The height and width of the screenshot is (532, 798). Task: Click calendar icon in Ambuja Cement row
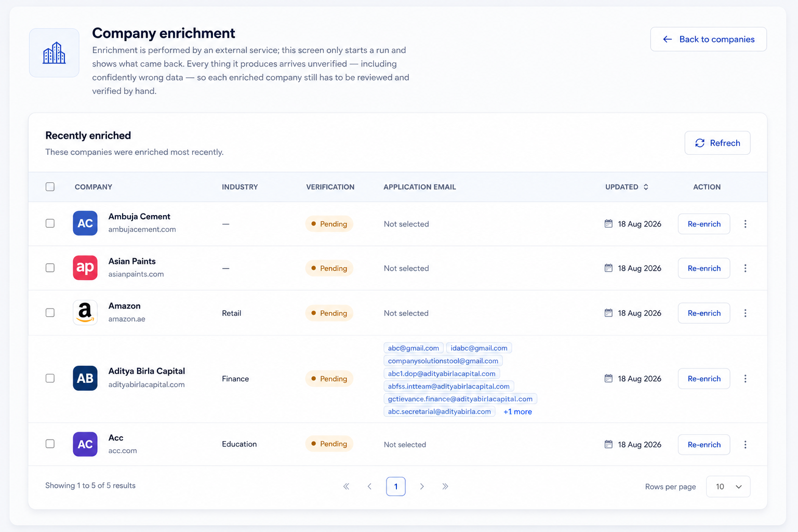[608, 223]
